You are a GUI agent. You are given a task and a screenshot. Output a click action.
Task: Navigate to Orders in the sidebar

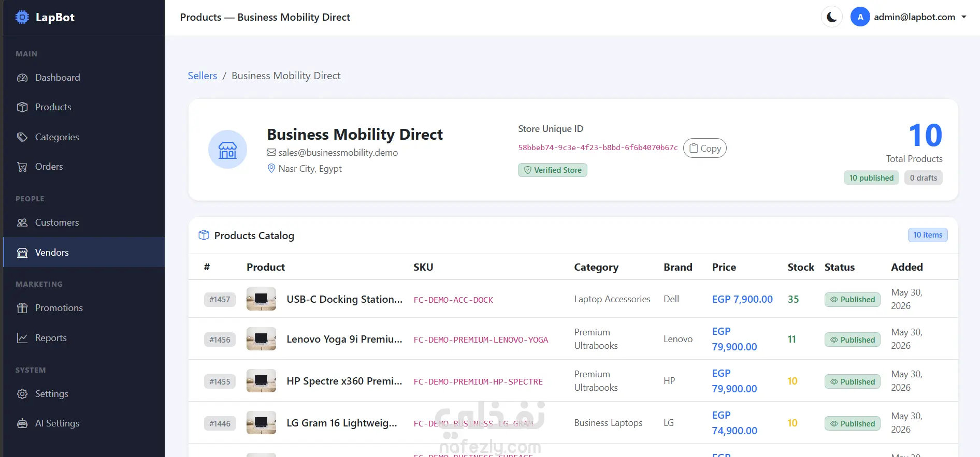click(84, 167)
